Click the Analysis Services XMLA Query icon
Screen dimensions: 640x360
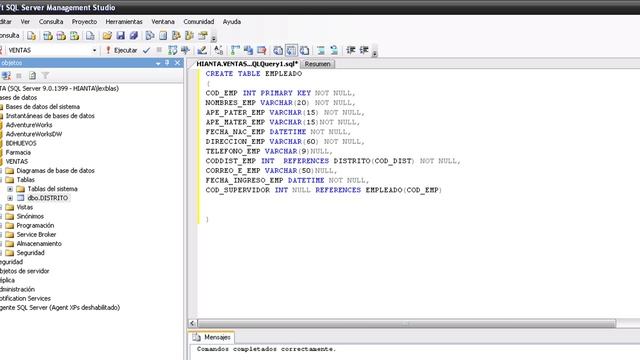pyautogui.click(x=74, y=36)
